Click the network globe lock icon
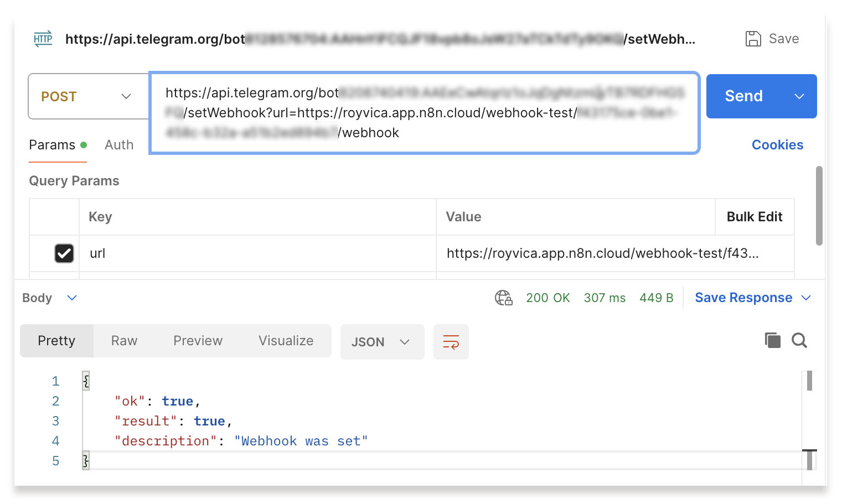 [503, 298]
